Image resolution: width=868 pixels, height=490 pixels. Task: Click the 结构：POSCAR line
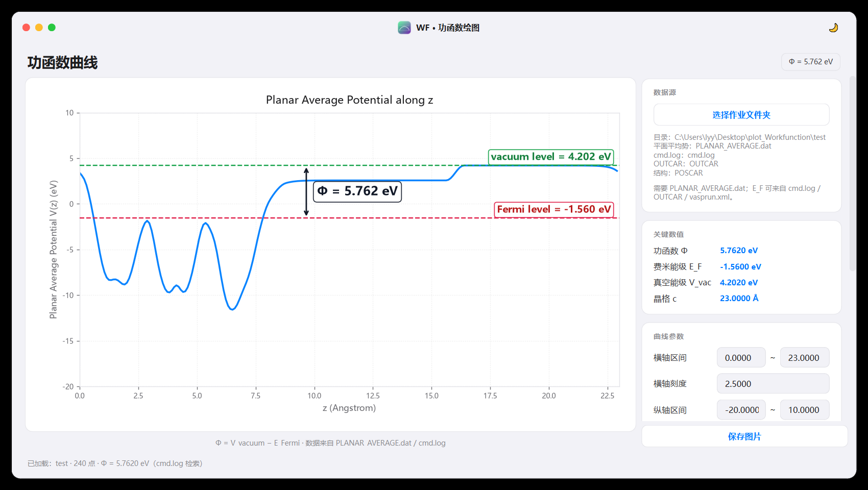point(678,173)
